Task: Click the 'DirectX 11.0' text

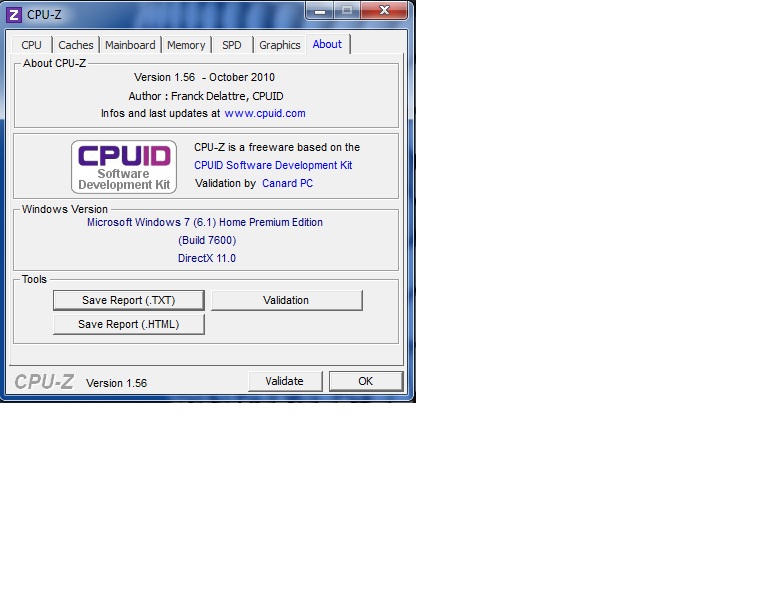Action: pyautogui.click(x=207, y=259)
